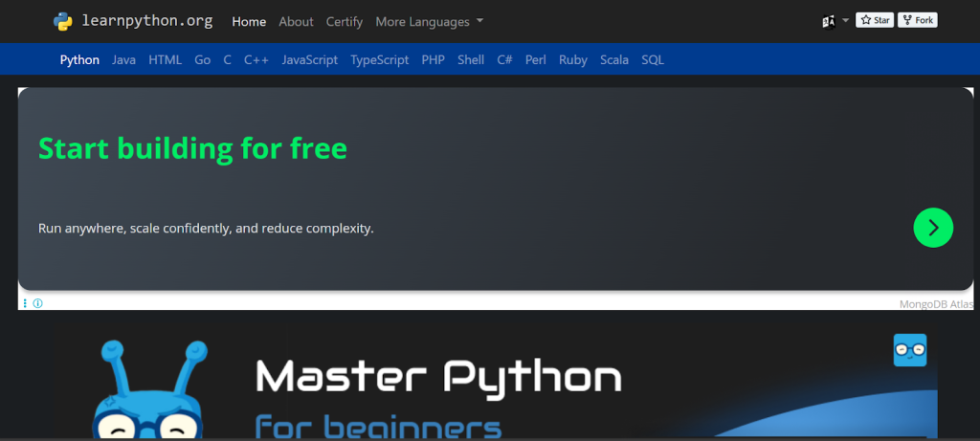Screen dimensions: 980x441
Task: Star the repository on GitHub
Action: click(874, 20)
